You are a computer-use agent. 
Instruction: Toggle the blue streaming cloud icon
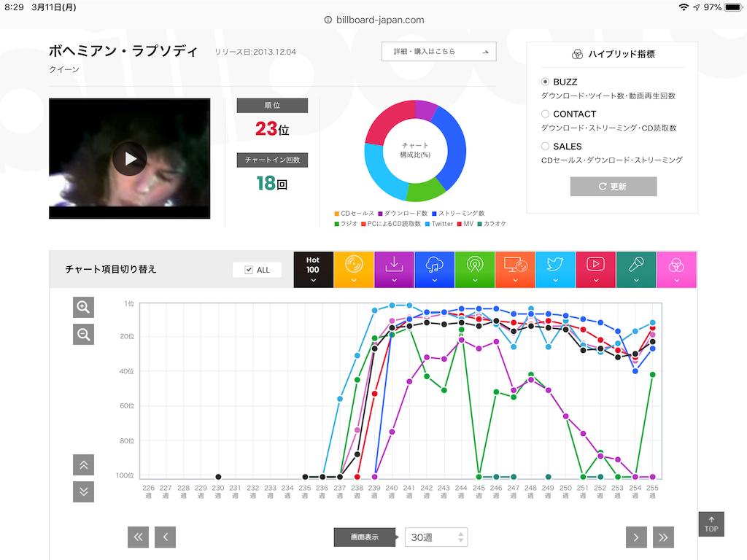435,270
